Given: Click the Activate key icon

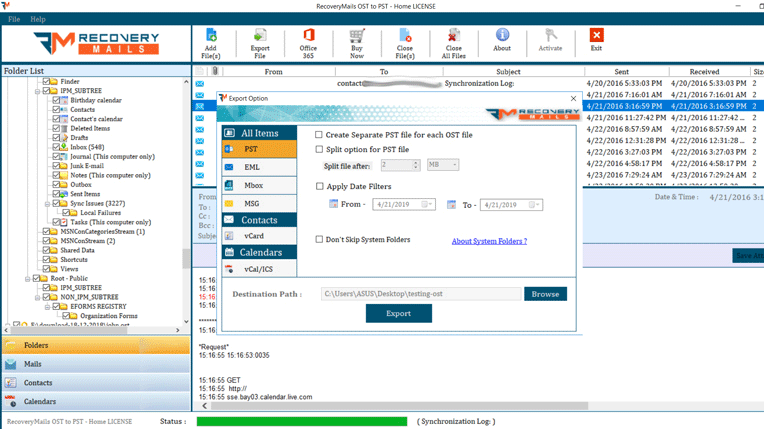Looking at the screenshot, I should click(x=551, y=35).
